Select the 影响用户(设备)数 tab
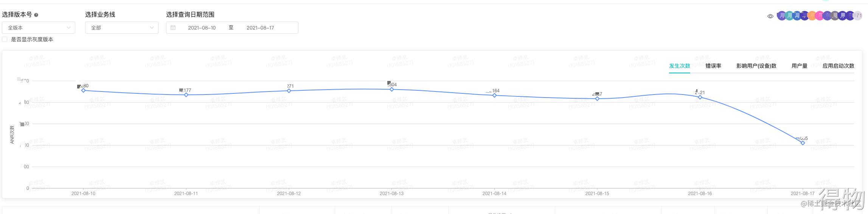The height and width of the screenshot is (214, 868). (756, 66)
